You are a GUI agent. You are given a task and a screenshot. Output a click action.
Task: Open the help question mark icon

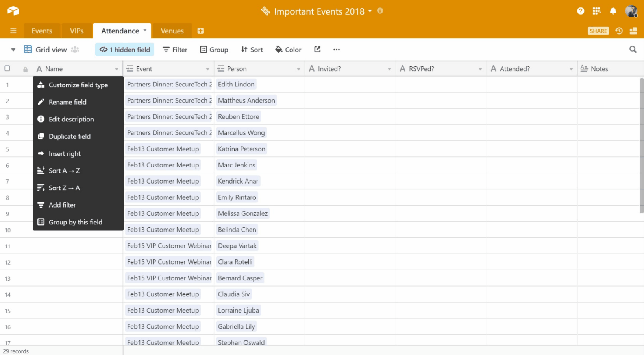(x=581, y=11)
